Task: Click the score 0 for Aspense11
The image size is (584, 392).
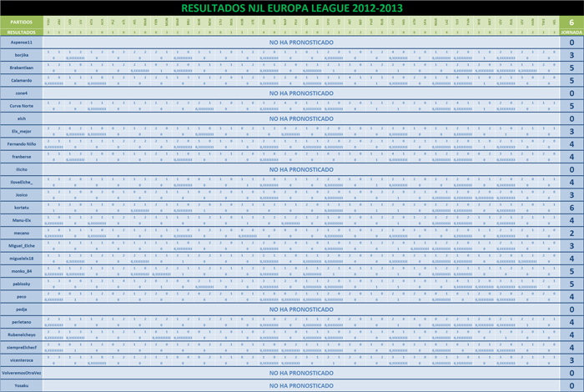Action: coord(571,43)
